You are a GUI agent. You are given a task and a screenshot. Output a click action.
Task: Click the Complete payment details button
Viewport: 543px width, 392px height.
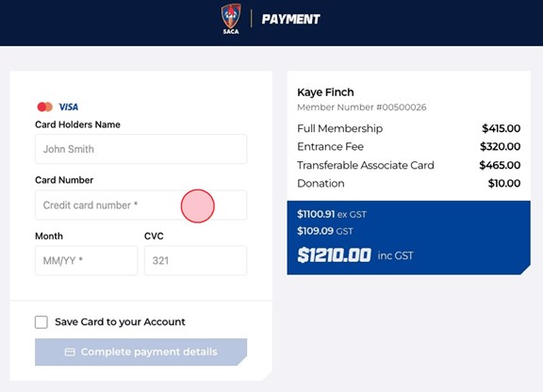141,351
